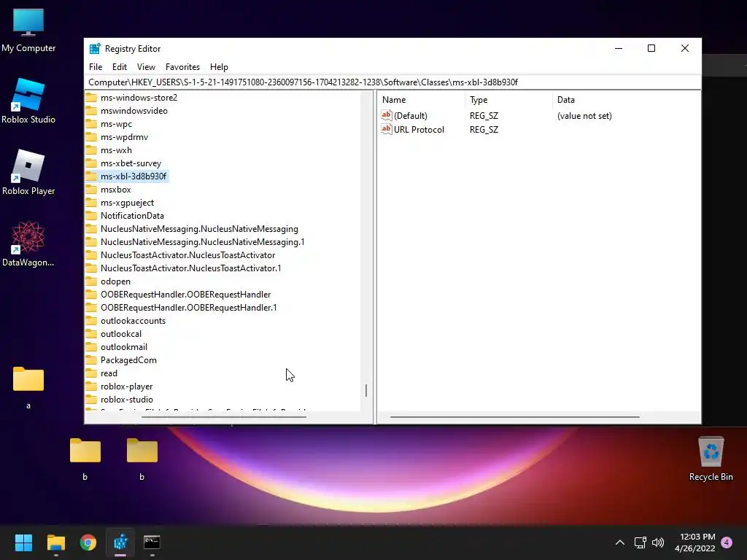Open the File menu in Registry Editor
This screenshot has width=747, height=560.
[x=96, y=67]
